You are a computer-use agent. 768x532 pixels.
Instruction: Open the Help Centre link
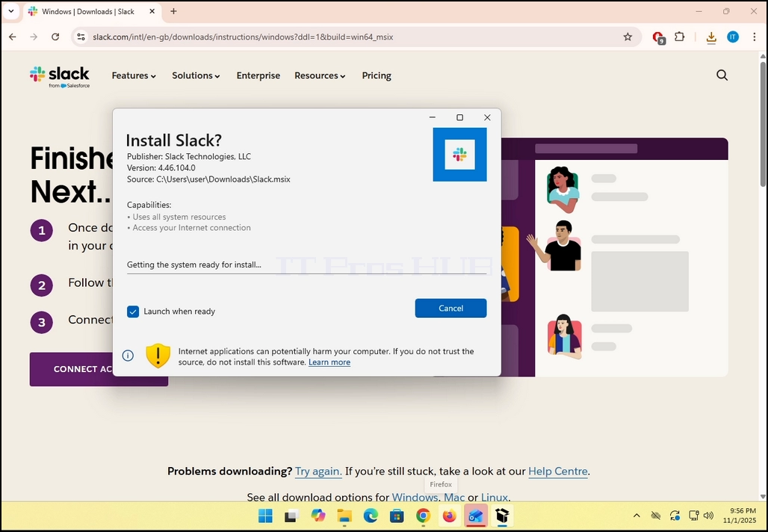coord(558,471)
